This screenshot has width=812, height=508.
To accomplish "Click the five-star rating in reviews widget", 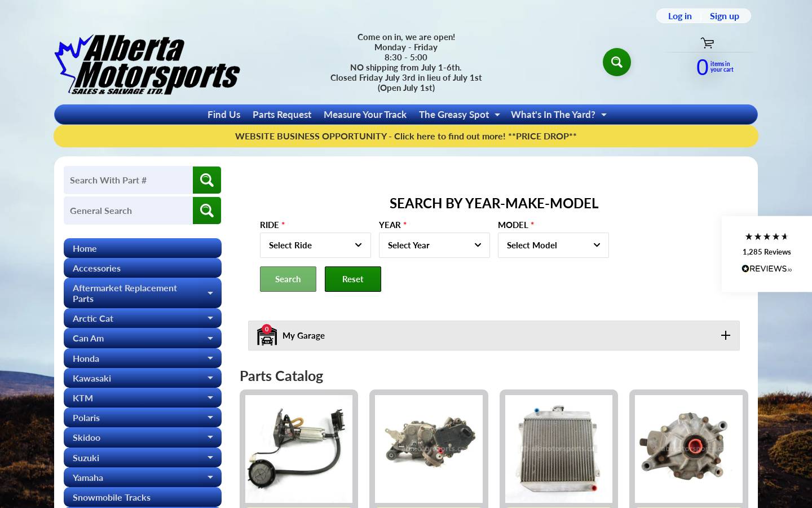I will [766, 237].
